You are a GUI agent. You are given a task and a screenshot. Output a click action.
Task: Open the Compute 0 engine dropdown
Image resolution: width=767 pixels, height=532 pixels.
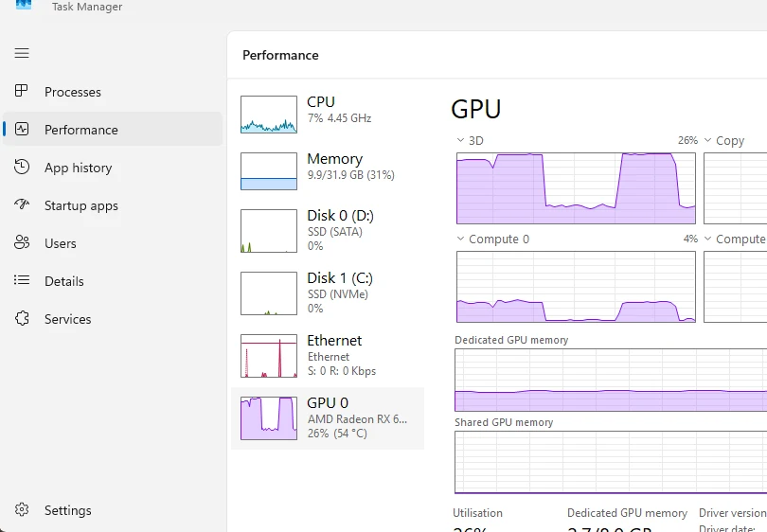[x=460, y=239]
